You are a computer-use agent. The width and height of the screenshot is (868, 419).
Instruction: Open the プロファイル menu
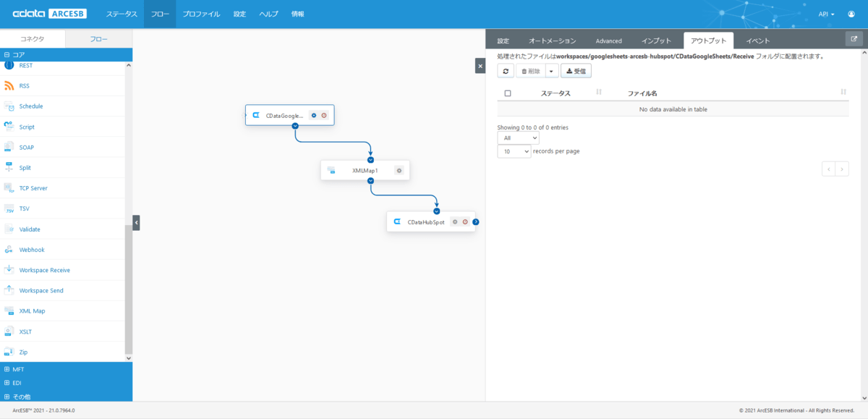202,14
